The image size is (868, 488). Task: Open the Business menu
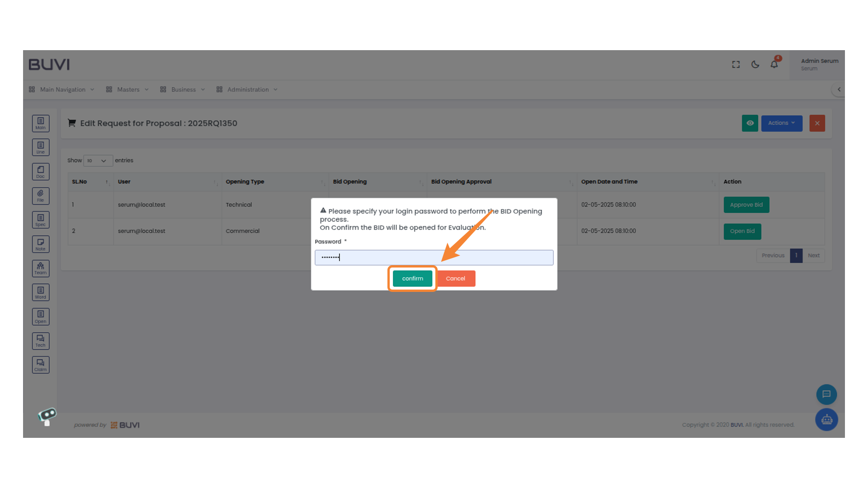coord(182,89)
